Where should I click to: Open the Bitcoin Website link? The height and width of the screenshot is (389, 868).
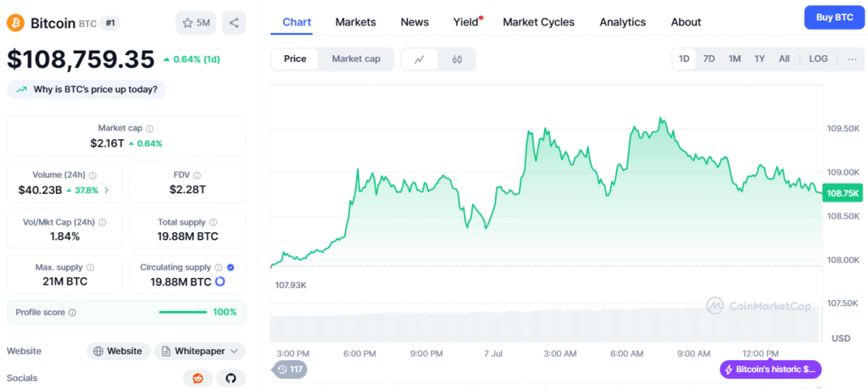119,351
